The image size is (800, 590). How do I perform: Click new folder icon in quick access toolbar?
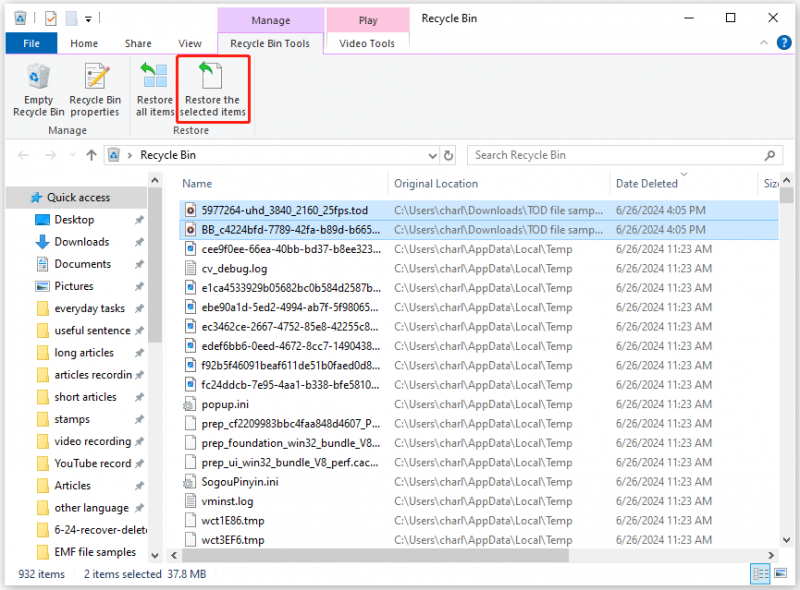[x=71, y=19]
